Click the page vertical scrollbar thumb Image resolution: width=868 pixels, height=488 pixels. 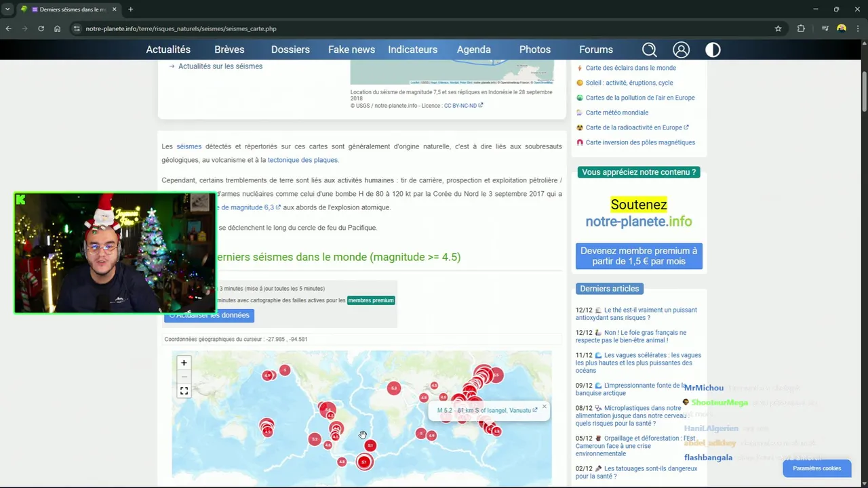click(x=864, y=91)
